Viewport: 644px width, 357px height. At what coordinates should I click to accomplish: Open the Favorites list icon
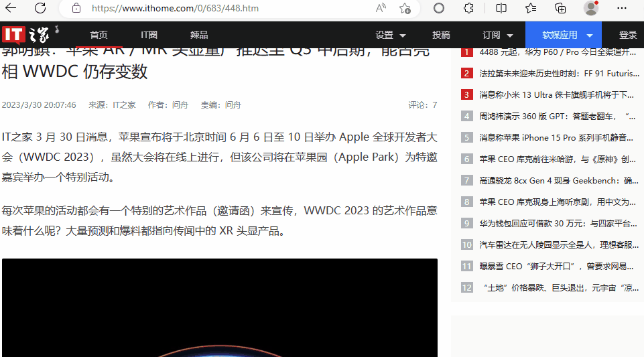point(531,8)
